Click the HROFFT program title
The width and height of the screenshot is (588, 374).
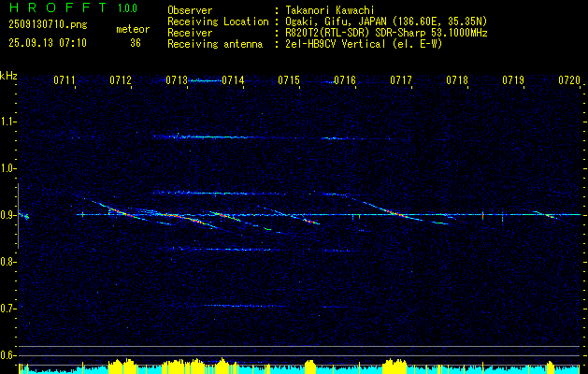point(58,7)
